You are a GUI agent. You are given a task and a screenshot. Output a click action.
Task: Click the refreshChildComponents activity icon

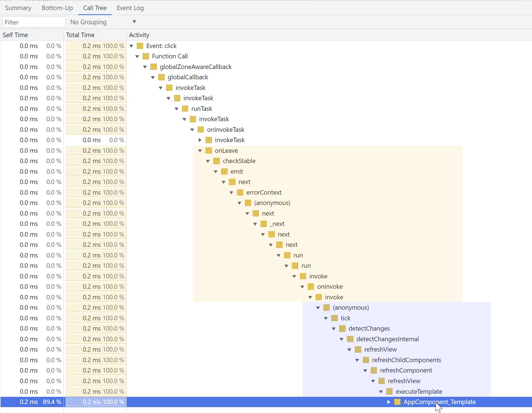point(365,360)
